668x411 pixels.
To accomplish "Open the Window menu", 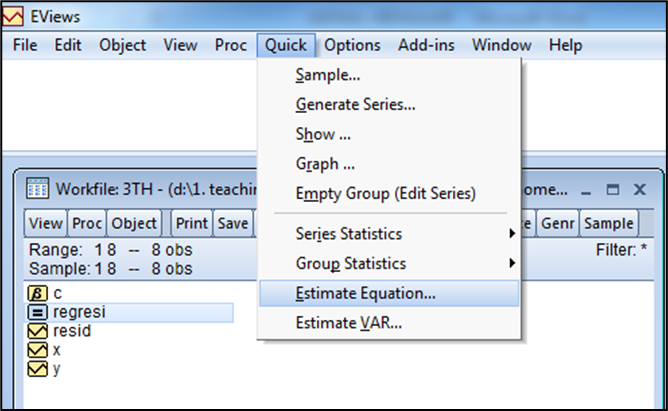I will [x=502, y=45].
